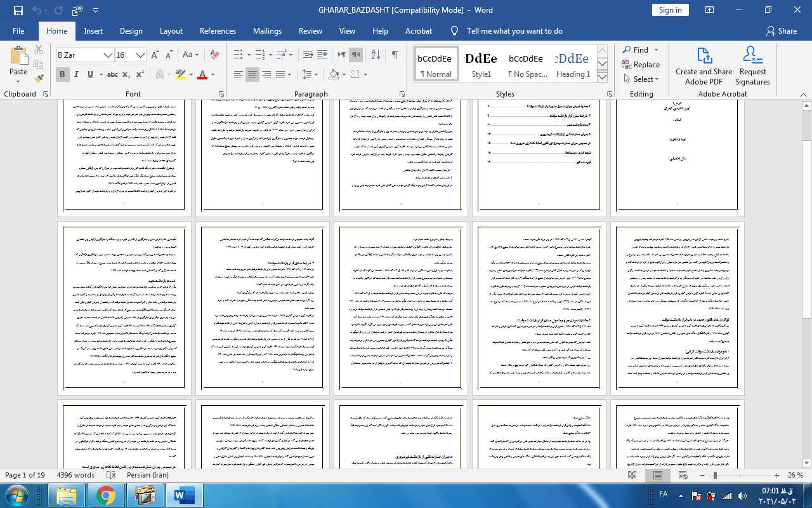Screen dimensions: 812x508
Task: Expand the Styles gallery more arrow
Action: [602, 77]
